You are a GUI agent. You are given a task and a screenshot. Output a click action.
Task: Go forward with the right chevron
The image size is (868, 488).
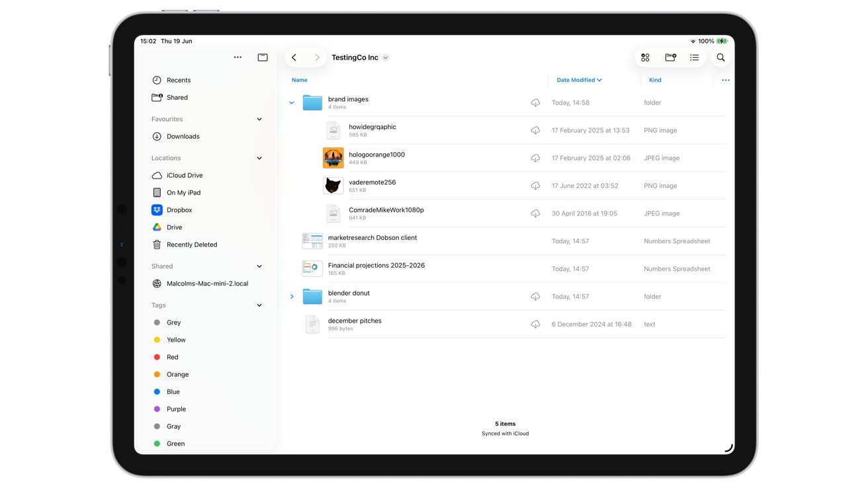317,58
